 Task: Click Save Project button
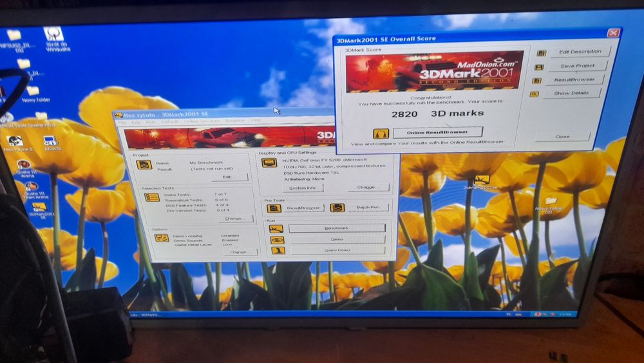(577, 66)
